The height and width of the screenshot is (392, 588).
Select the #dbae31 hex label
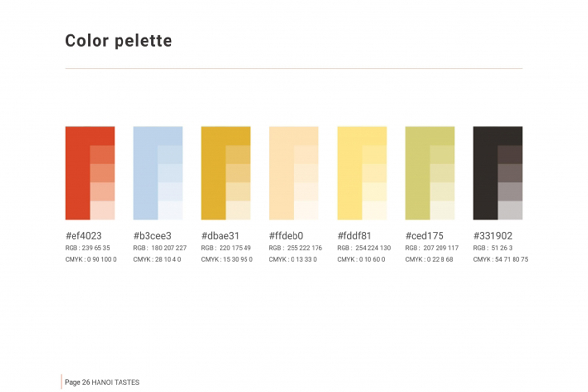point(220,236)
